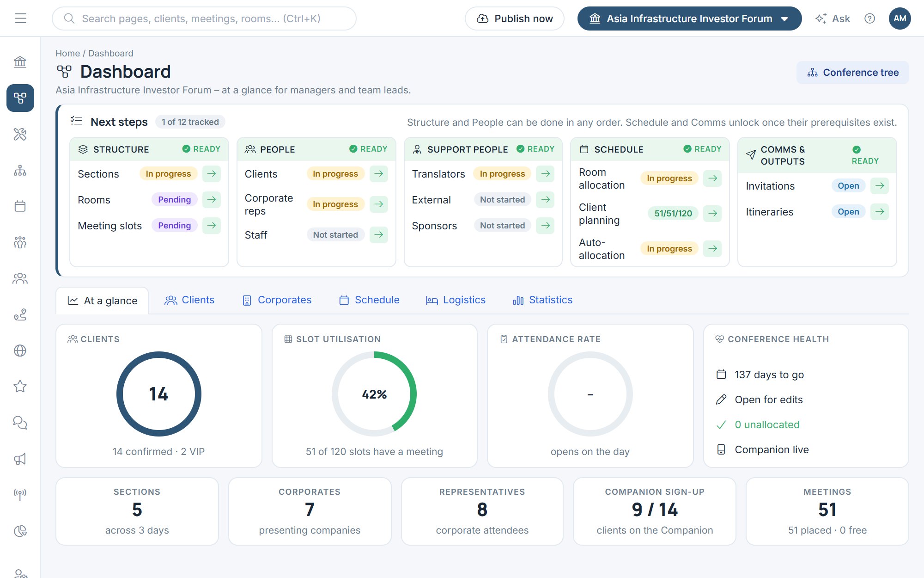Open Corporate reps via its arrow button
Image resolution: width=924 pixels, height=578 pixels.
(x=379, y=204)
